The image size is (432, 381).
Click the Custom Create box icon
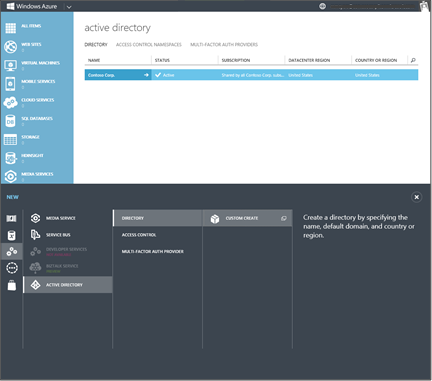[215, 219]
